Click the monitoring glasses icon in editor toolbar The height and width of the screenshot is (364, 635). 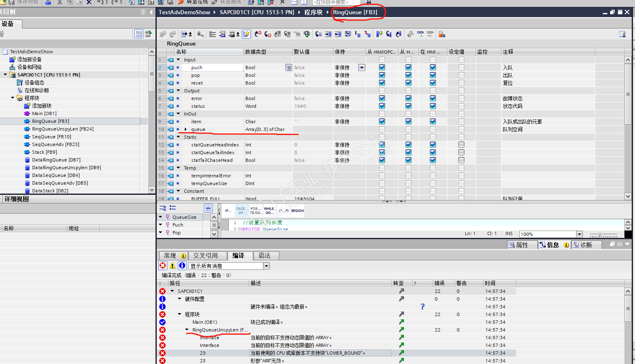[420, 34]
